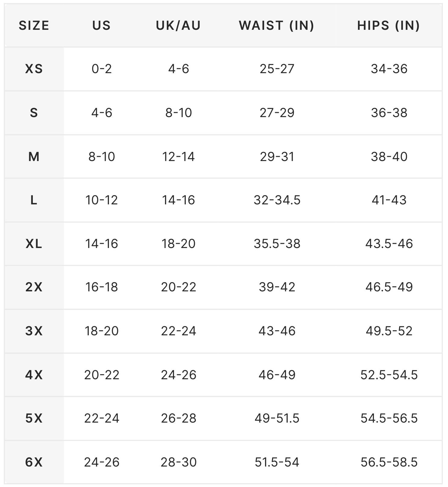The width and height of the screenshot is (448, 487).
Task: Click the UK/AU column header
Action: point(178,26)
